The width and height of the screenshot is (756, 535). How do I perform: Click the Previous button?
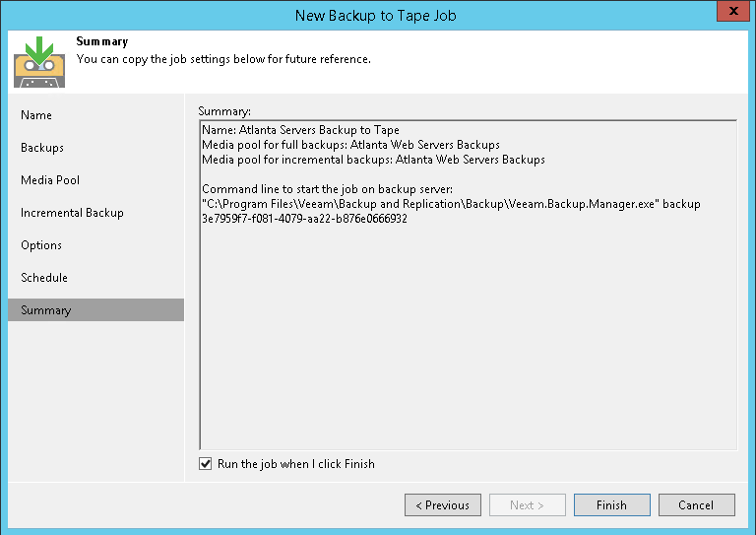443,505
